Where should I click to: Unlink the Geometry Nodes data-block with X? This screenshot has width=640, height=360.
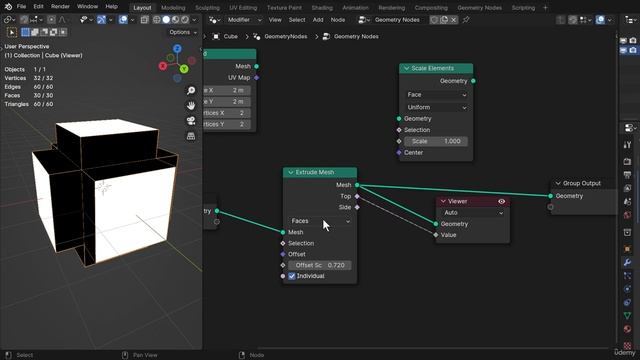[x=453, y=20]
